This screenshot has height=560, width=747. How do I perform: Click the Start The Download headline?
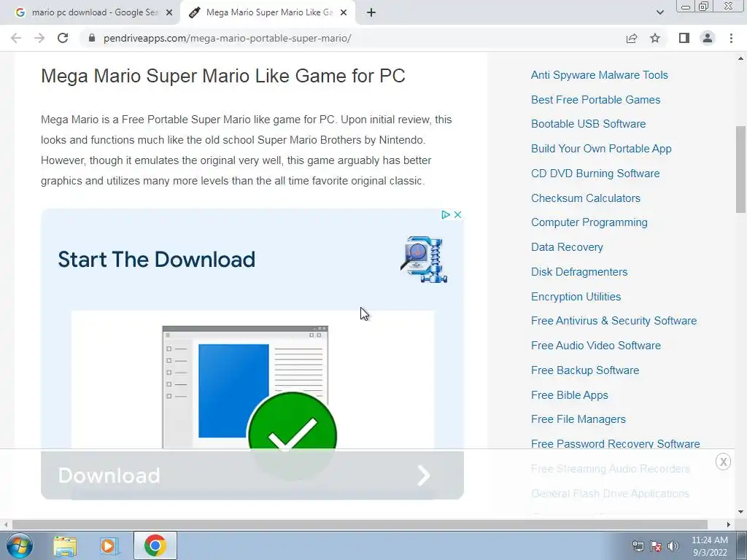[156, 260]
